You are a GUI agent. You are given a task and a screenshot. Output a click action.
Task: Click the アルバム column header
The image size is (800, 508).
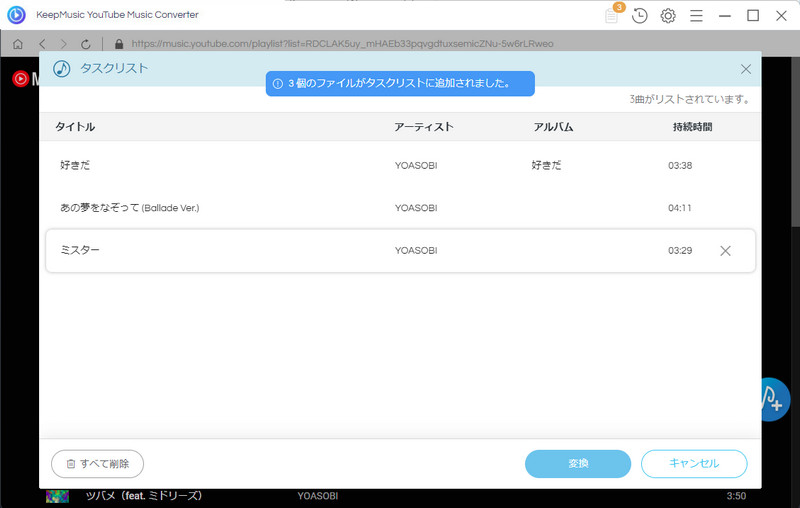coord(553,126)
